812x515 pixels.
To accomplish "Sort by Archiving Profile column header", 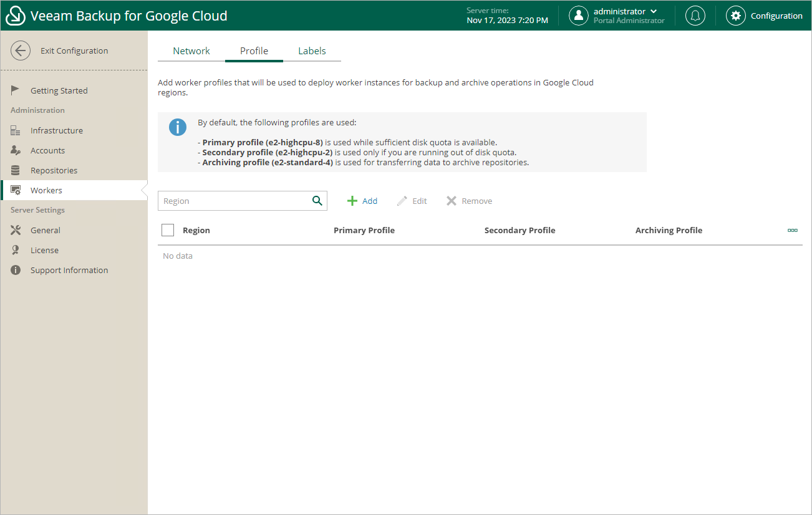I will click(669, 230).
